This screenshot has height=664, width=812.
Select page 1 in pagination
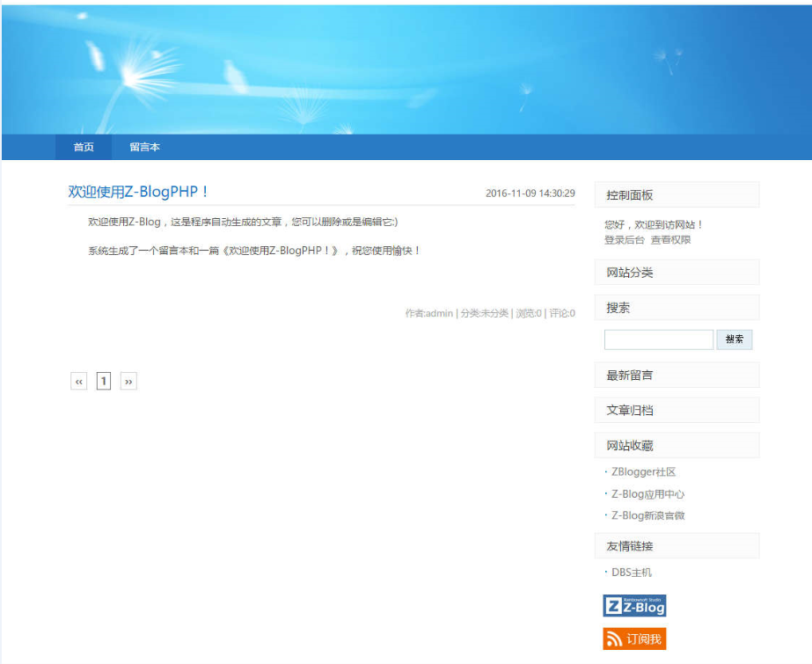click(x=104, y=381)
